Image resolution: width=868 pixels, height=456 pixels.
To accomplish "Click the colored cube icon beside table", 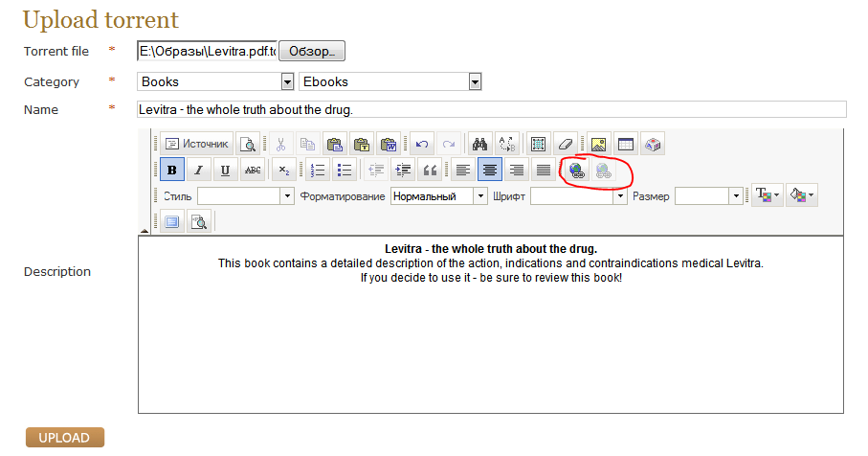I will click(653, 144).
